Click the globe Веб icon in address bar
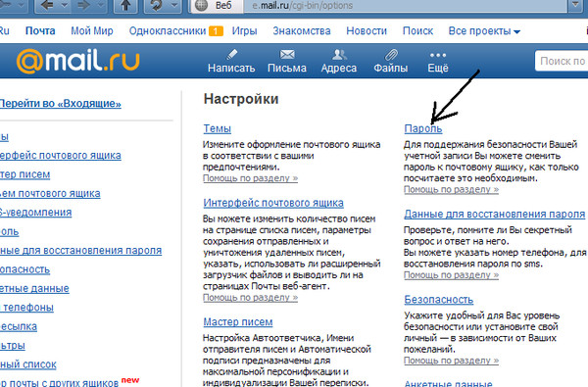Viewport: 588px width, 387px height. pos(202,6)
